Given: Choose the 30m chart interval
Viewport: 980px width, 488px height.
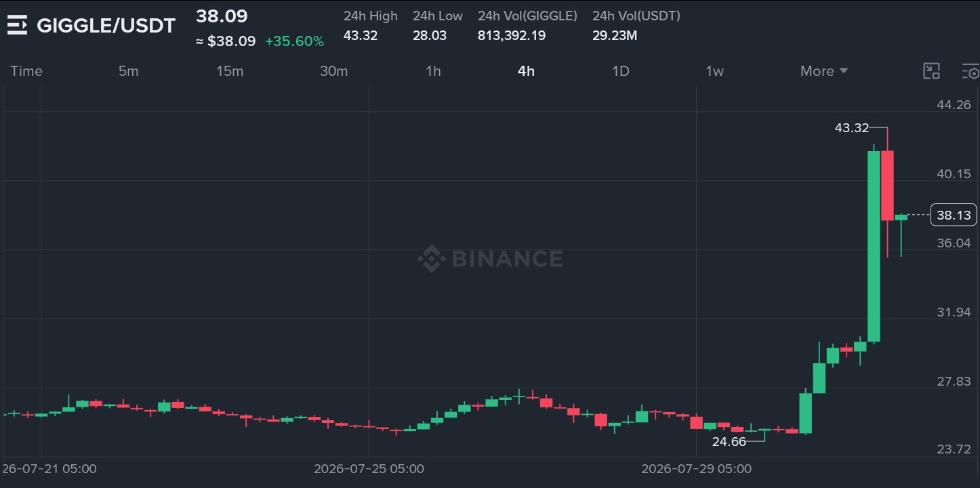Looking at the screenshot, I should point(333,71).
